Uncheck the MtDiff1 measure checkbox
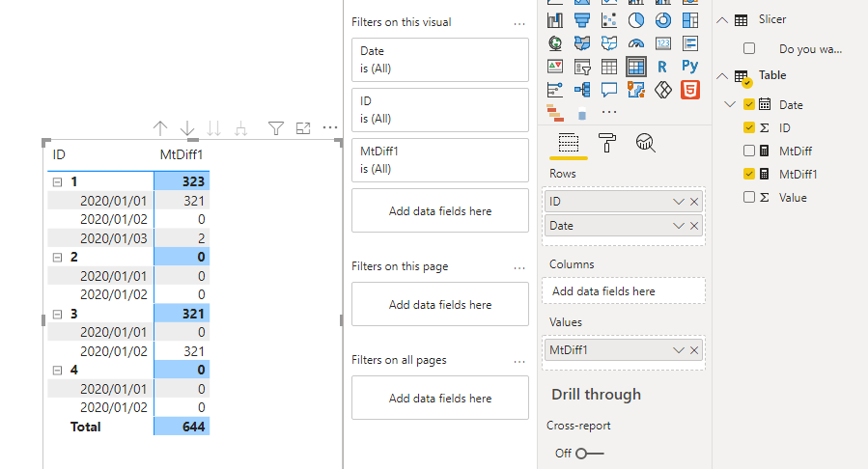Viewport: 868px width, 469px height. click(749, 174)
